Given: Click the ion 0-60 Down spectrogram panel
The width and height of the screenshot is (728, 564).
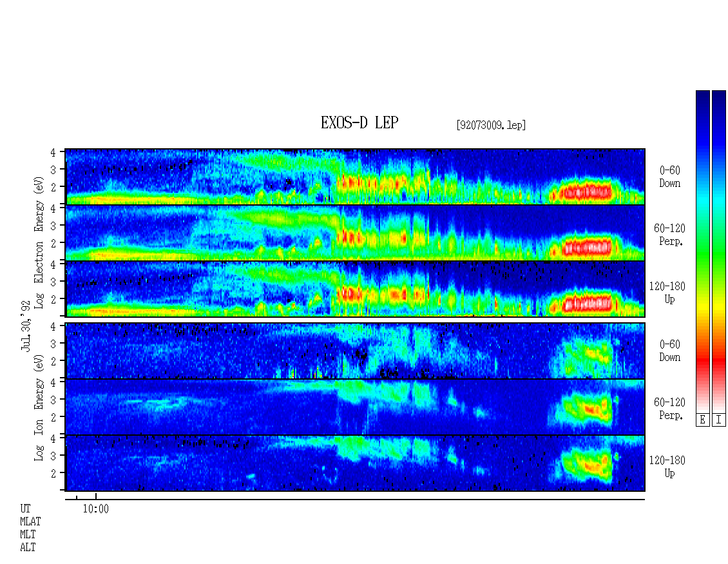Looking at the screenshot, I should pos(355,351).
